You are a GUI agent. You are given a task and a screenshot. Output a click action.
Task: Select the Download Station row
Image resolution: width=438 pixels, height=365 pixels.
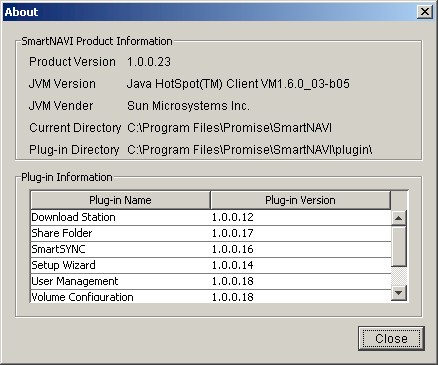coord(211,217)
